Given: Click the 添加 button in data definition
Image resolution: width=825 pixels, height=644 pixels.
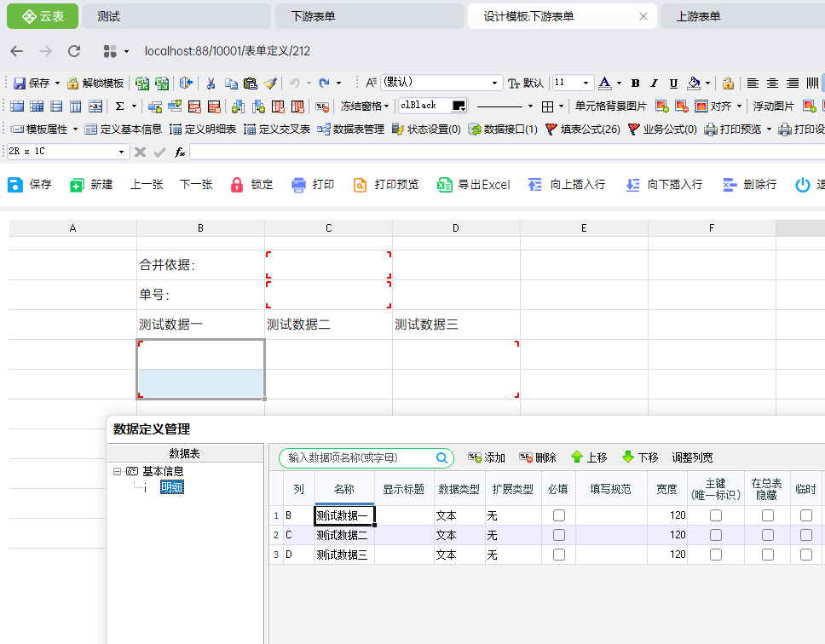Looking at the screenshot, I should click(x=487, y=458).
